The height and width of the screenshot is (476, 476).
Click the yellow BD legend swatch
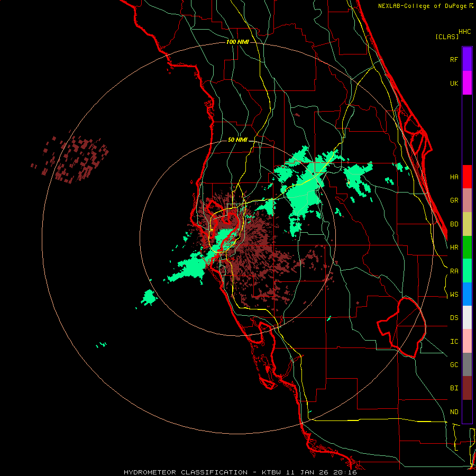(x=467, y=224)
